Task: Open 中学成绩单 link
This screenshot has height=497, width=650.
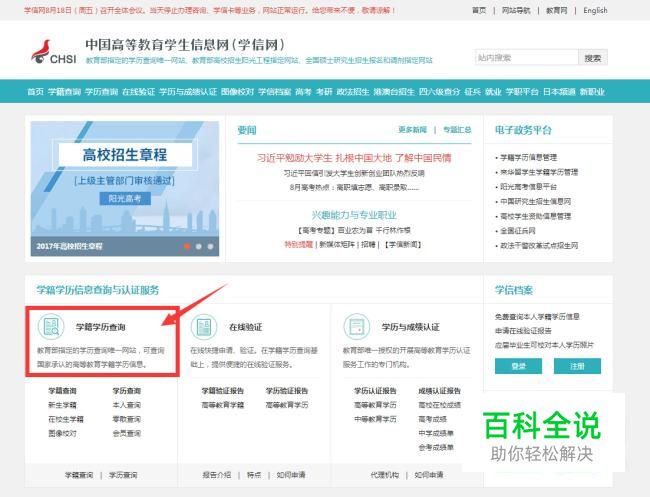Action: [x=436, y=433]
